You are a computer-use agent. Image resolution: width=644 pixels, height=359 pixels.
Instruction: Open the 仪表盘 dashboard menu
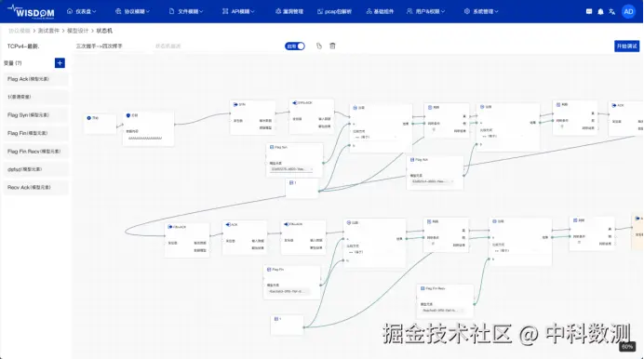coord(81,11)
